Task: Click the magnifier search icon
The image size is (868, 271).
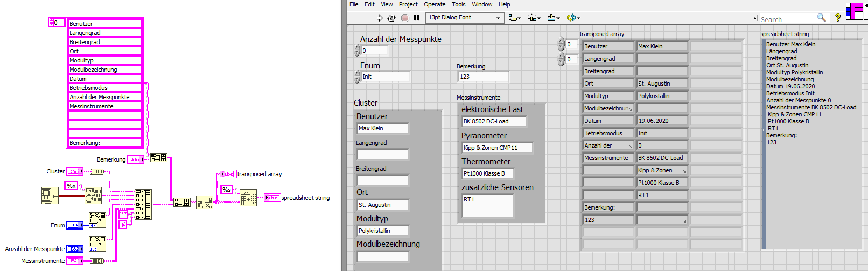Action: coord(822,18)
